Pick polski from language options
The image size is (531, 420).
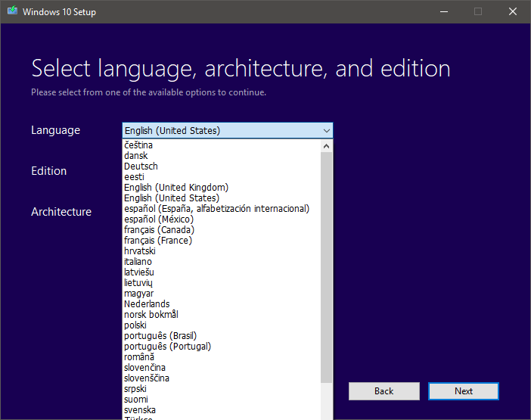(x=222, y=325)
